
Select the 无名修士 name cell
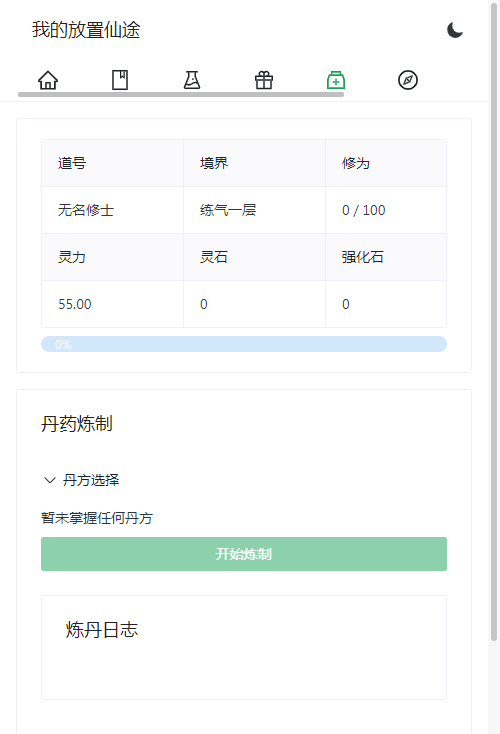pos(112,210)
